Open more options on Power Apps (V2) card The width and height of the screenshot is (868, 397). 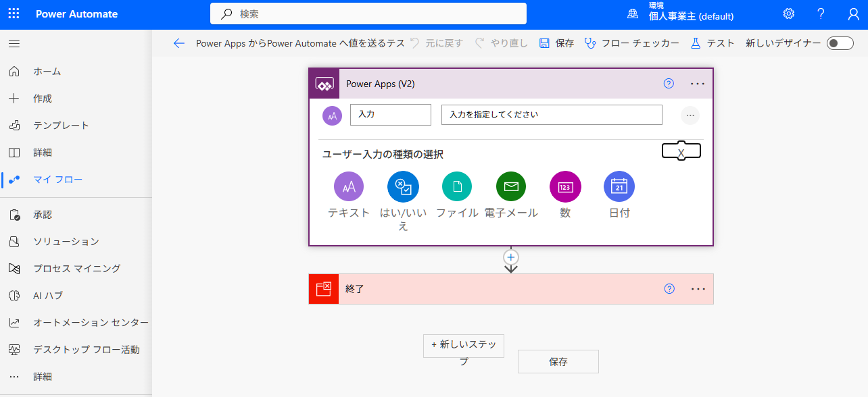click(x=698, y=84)
